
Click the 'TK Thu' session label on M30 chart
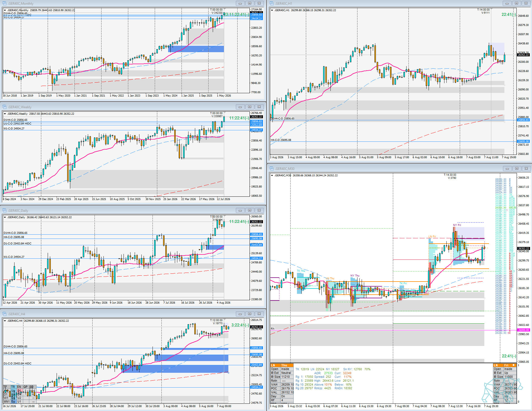pyautogui.click(x=301, y=271)
